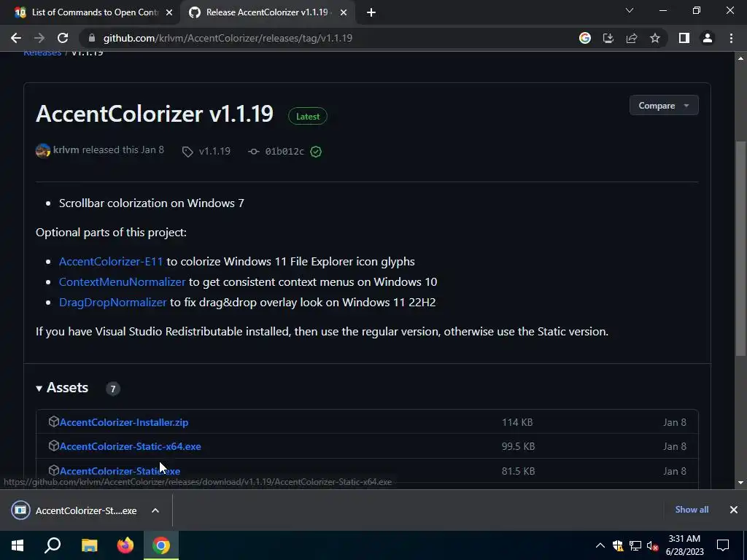Click the install app icon in address bar
Screen dimensions: 747x560
pyautogui.click(x=608, y=38)
